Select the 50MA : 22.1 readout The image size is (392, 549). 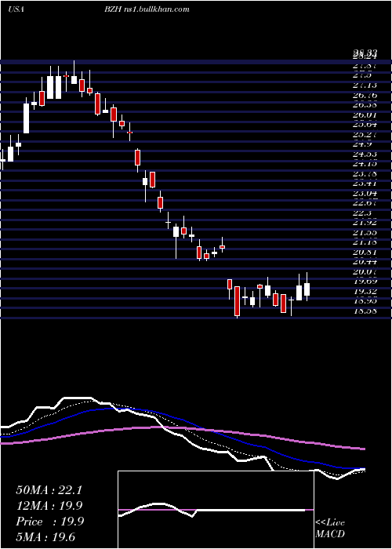[49, 490]
